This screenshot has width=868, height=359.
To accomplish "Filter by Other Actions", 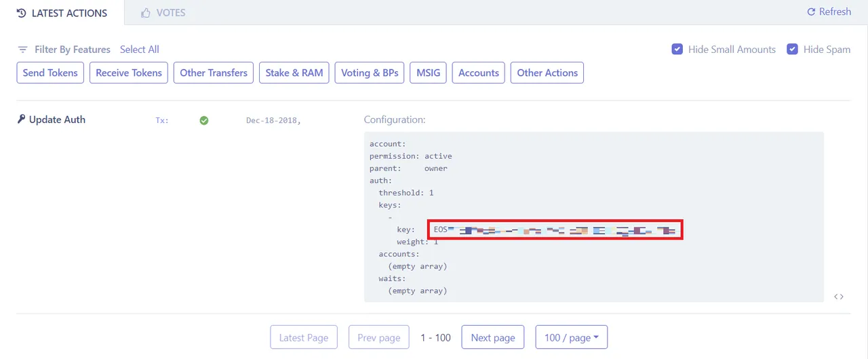I will 547,73.
